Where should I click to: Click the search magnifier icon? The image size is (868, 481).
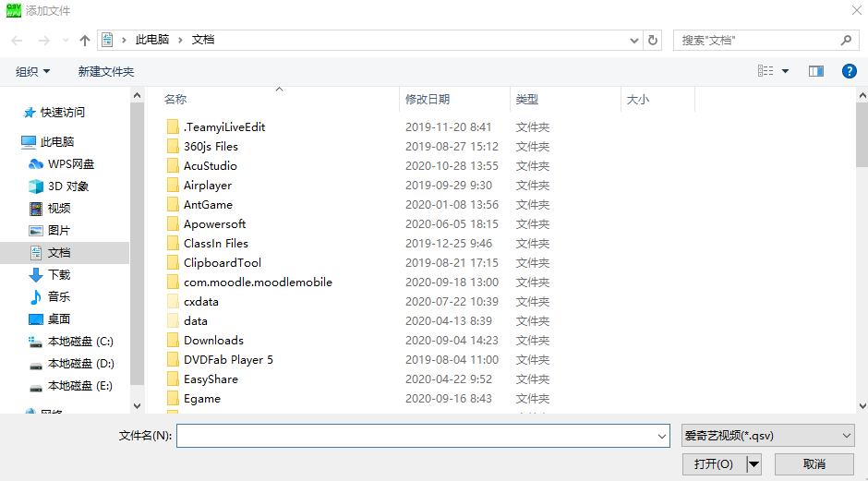(x=846, y=41)
